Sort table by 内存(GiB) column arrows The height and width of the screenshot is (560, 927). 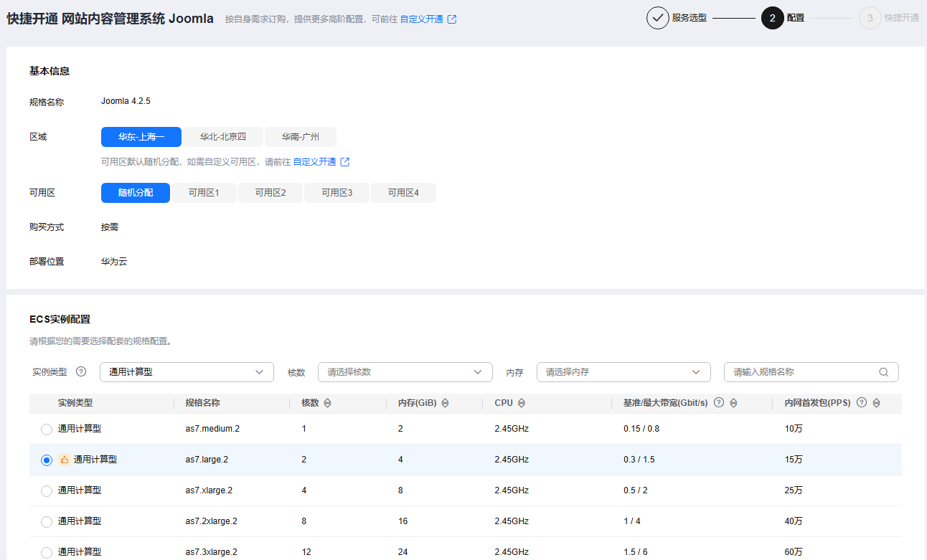click(x=445, y=403)
